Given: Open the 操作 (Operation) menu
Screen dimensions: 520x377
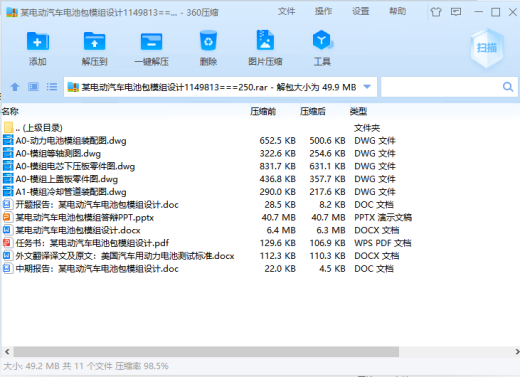Looking at the screenshot, I should [x=323, y=12].
